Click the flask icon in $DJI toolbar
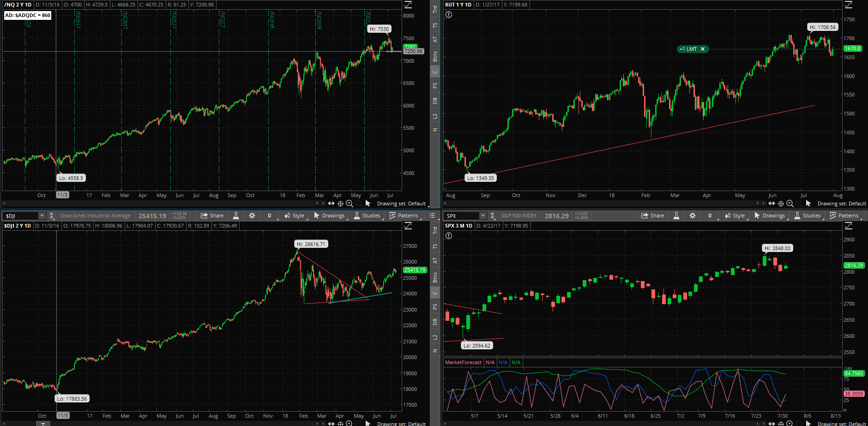 (x=236, y=216)
